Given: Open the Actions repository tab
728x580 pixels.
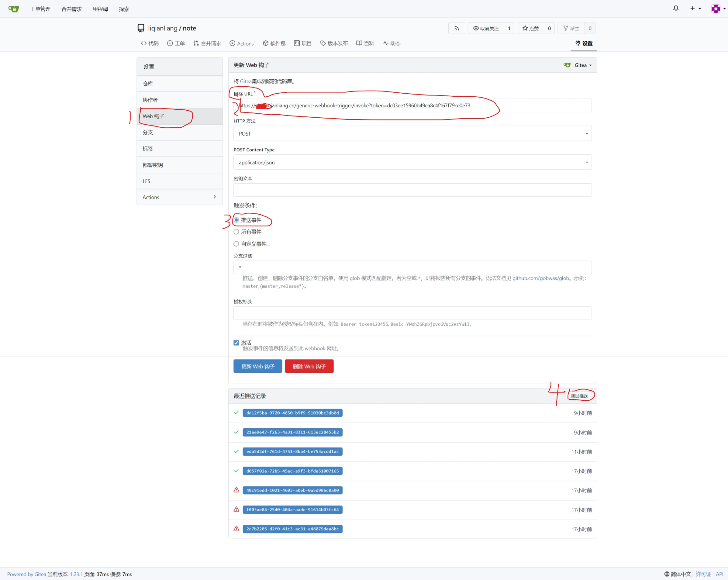Looking at the screenshot, I should click(241, 43).
